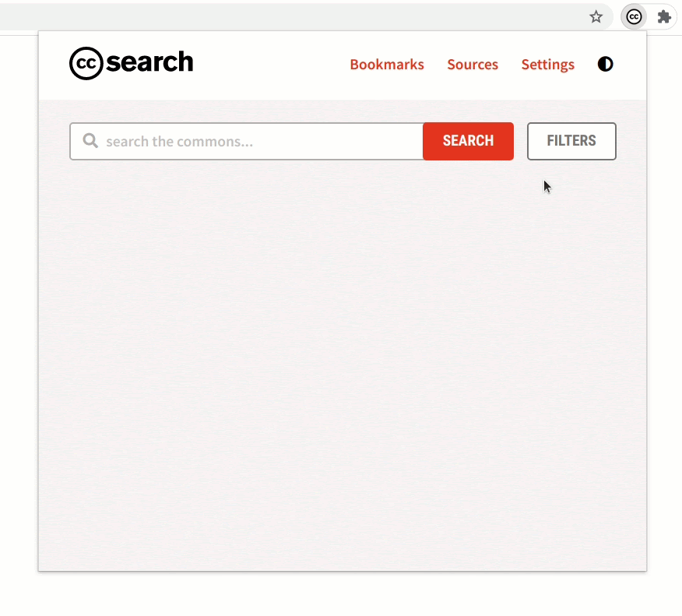
Task: Bookmark this page with the star icon
Action: [596, 17]
